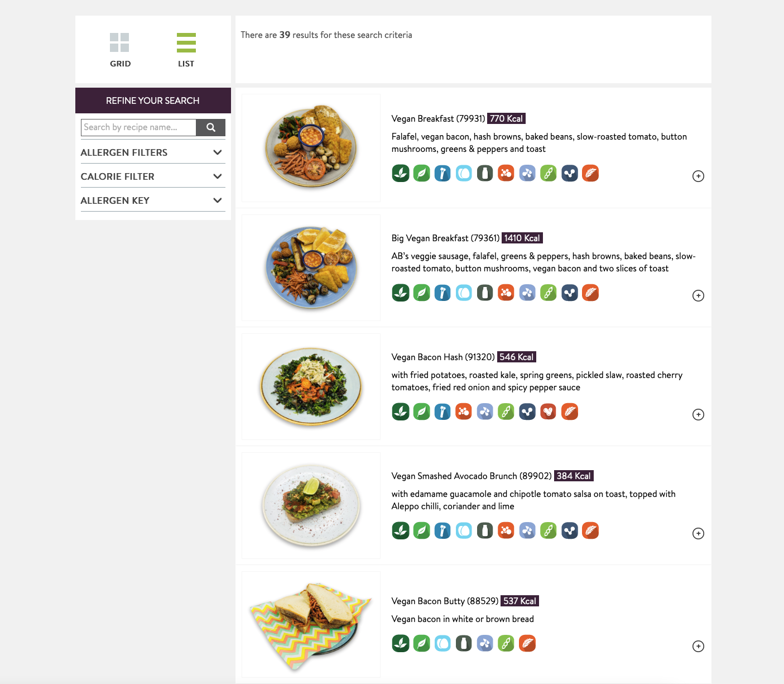Expand details for Vegan Breakfast (79931)
This screenshot has height=684, width=784.
(x=698, y=176)
